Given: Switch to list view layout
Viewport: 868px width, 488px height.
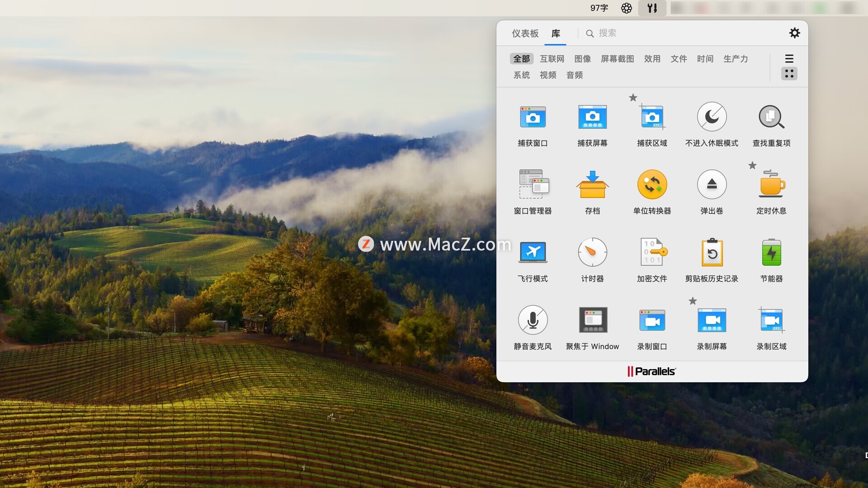Looking at the screenshot, I should [x=789, y=58].
